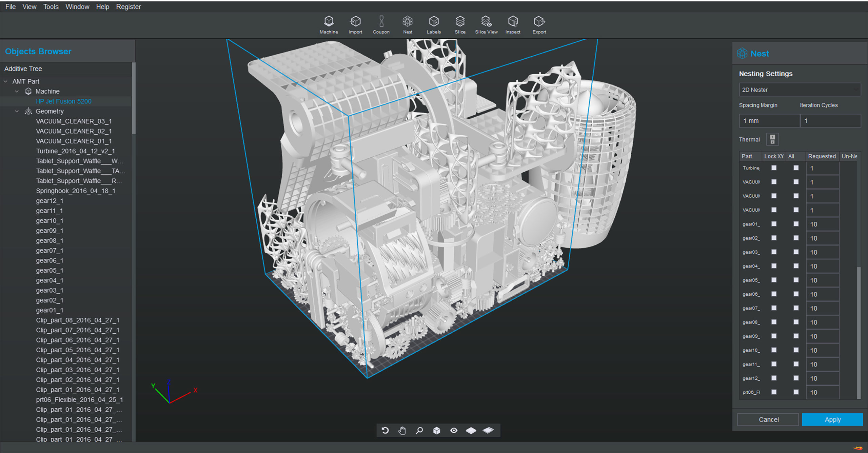This screenshot has width=868, height=453.
Task: Toggle All checkbox for gear05_ row
Action: (796, 280)
